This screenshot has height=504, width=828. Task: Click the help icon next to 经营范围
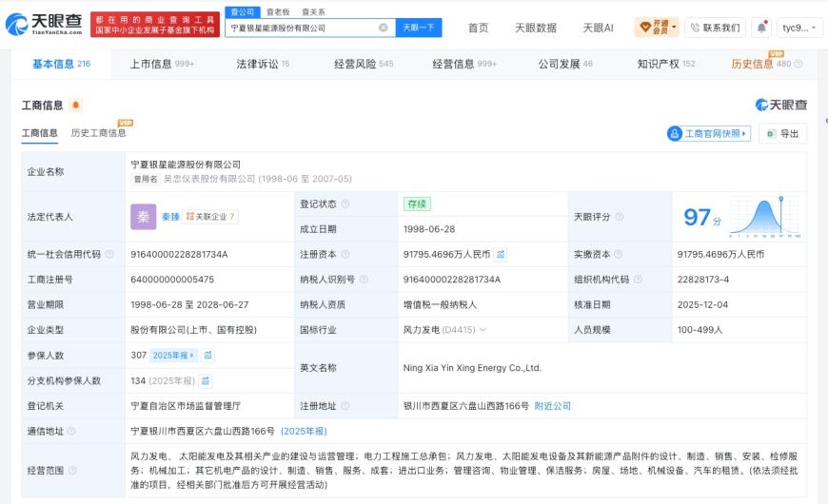tap(72, 470)
